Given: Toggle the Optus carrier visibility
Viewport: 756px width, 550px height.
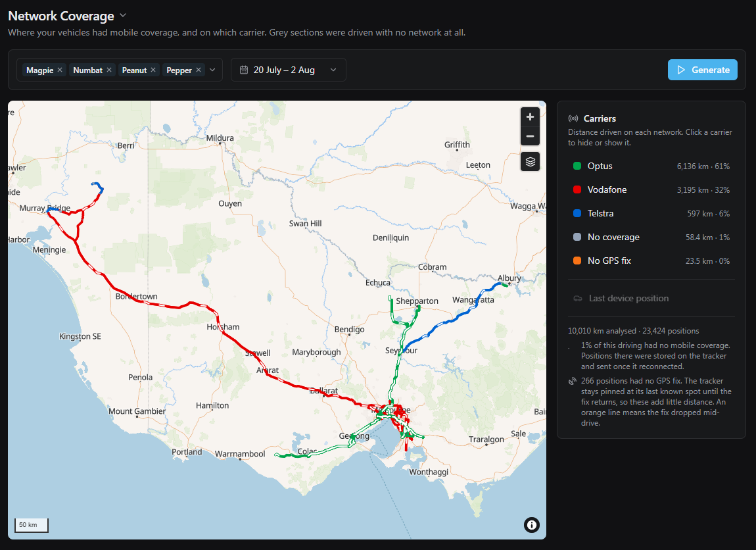Looking at the screenshot, I should (x=651, y=166).
